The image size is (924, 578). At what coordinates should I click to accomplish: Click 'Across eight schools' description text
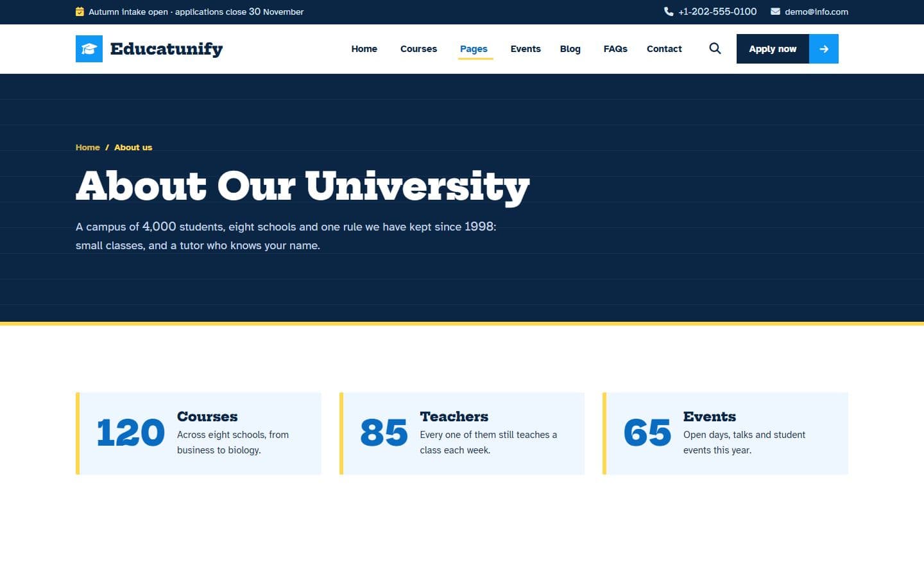coord(233,442)
